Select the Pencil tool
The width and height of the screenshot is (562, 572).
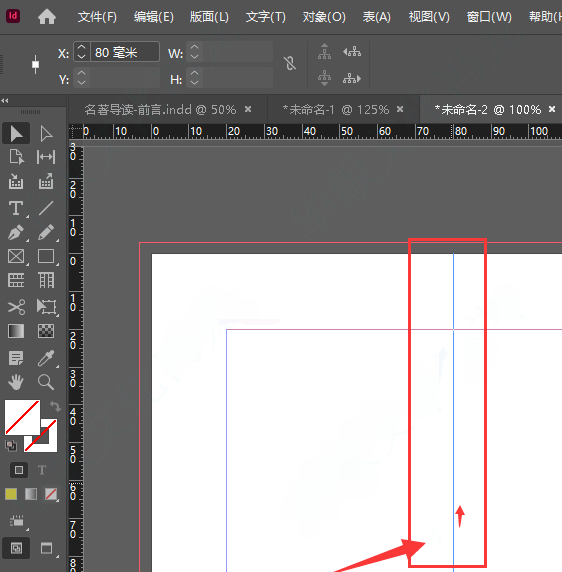pyautogui.click(x=46, y=232)
